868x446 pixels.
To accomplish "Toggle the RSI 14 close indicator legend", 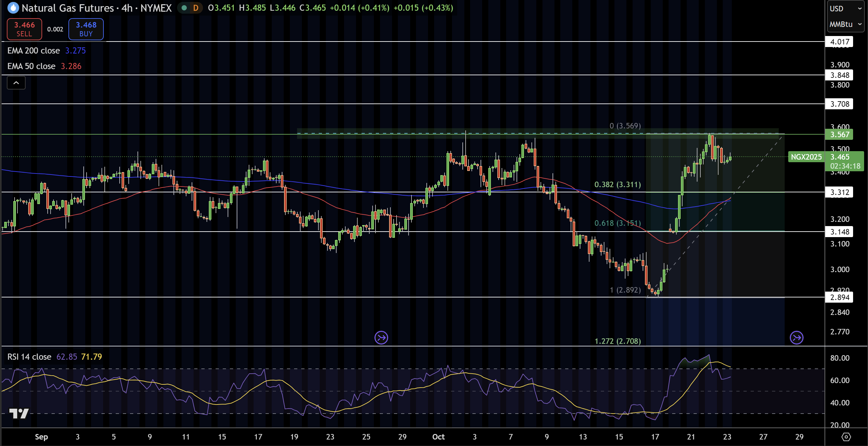I will click(x=29, y=357).
